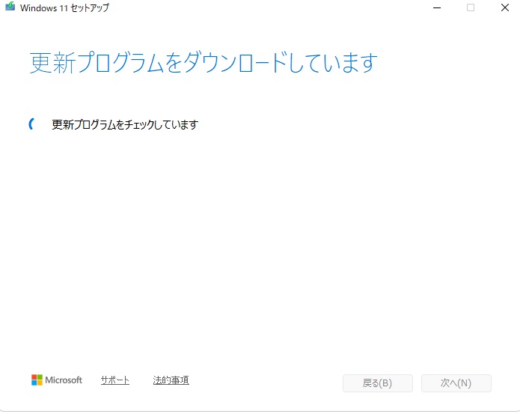Close the Windows 11 セットアップ window
The height and width of the screenshot is (420, 520).
pos(505,7)
